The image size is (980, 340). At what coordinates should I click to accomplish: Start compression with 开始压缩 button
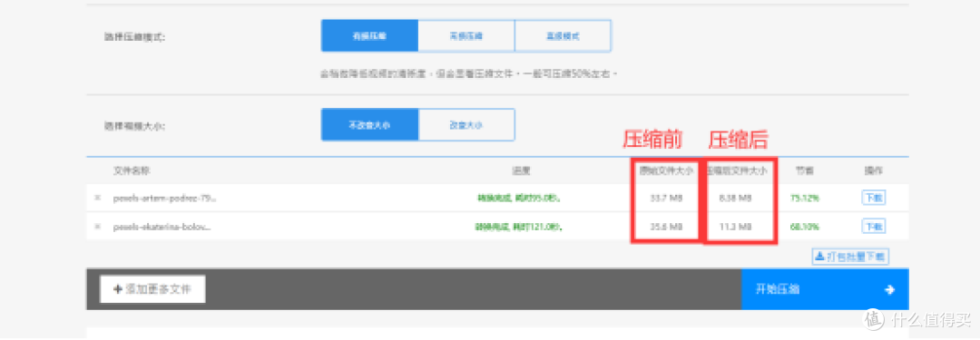(825, 289)
